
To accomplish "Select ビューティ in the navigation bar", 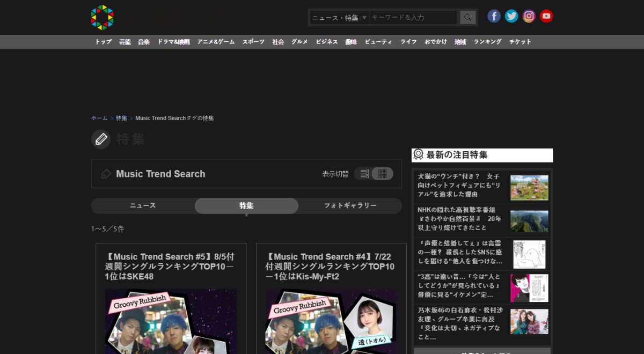I will coord(378,42).
